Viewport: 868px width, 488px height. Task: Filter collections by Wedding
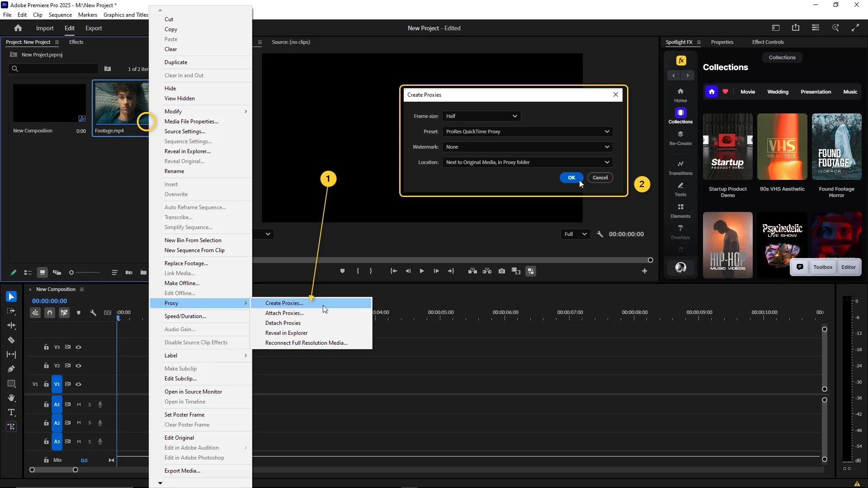[778, 92]
